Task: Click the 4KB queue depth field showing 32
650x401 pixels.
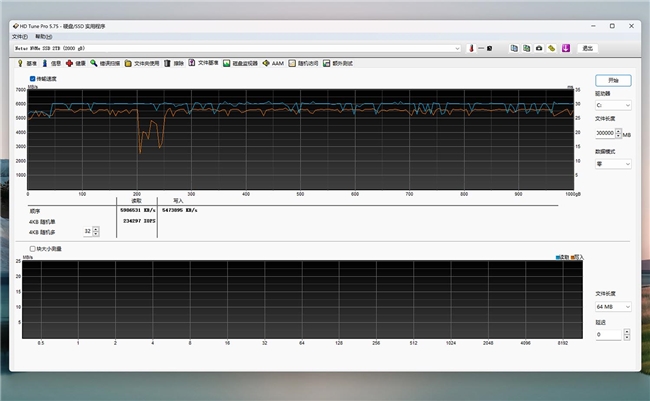Action: click(x=87, y=231)
